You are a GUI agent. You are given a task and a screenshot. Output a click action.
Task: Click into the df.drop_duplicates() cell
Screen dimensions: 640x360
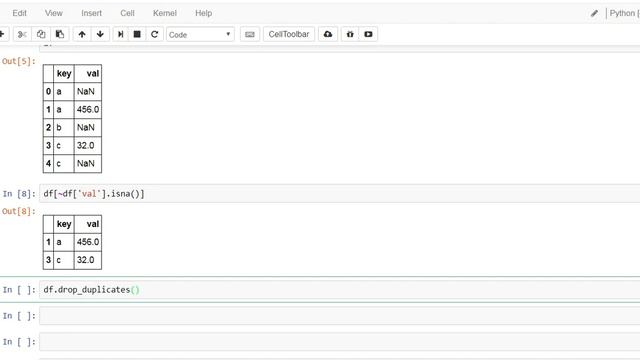pyautogui.click(x=340, y=290)
